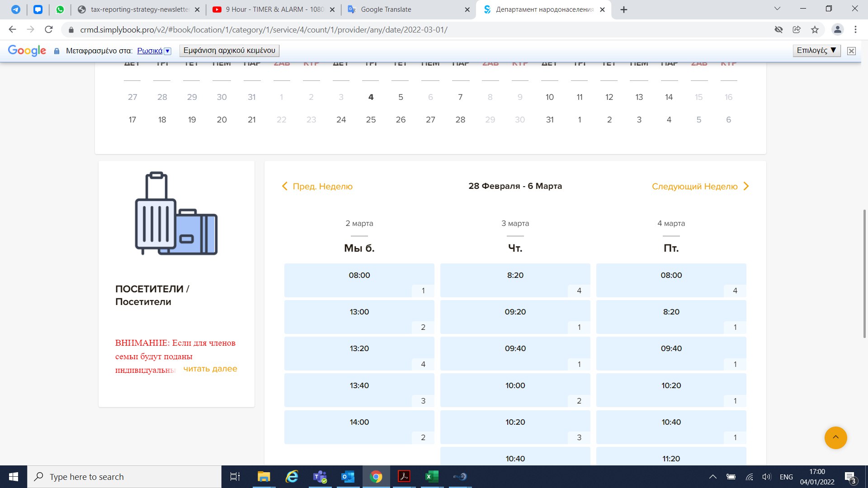
Task: Click the orange scroll-to-top arrow button
Action: coord(835,437)
